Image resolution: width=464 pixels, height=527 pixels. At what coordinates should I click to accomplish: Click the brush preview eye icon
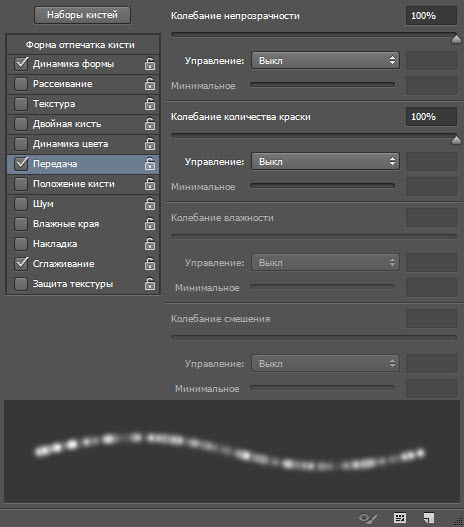pos(368,518)
